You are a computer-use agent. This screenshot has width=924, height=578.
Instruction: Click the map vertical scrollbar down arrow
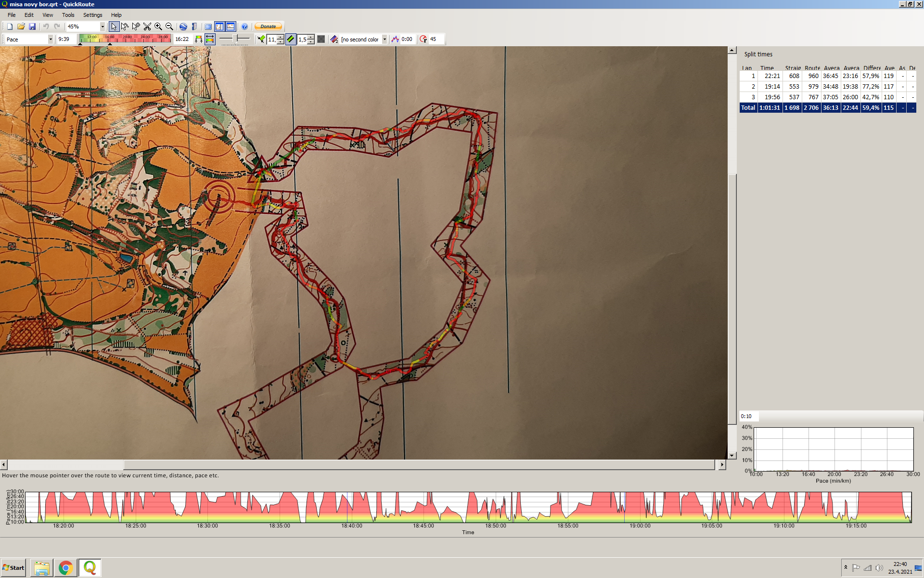point(732,455)
